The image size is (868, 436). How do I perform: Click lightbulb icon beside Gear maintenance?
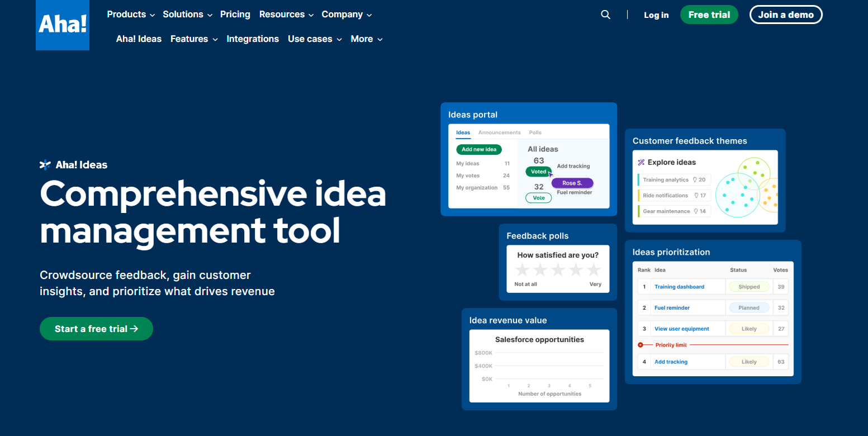coord(696,211)
